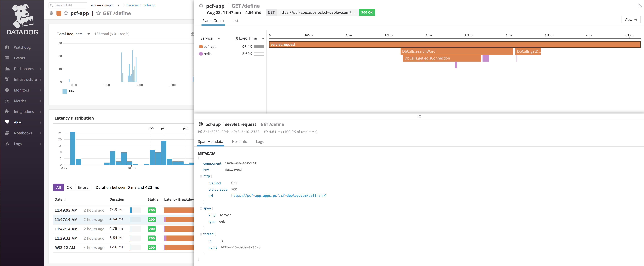Image resolution: width=644 pixels, height=266 pixels.
Task: Favorite the pcf-app service via star icon
Action: 66,13
